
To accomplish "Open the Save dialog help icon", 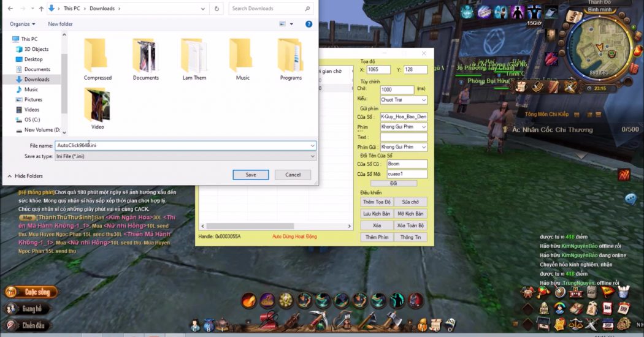I will 309,25.
